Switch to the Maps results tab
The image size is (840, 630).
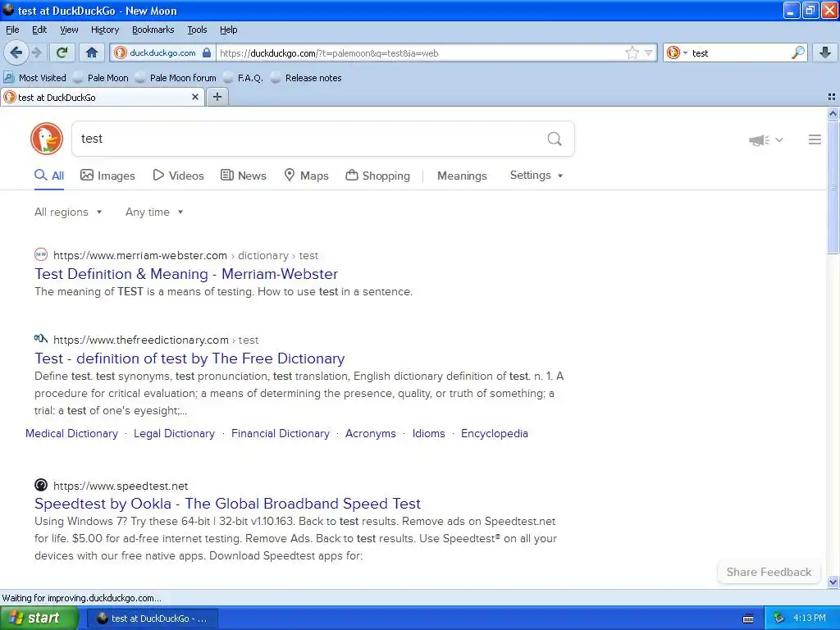click(x=306, y=176)
